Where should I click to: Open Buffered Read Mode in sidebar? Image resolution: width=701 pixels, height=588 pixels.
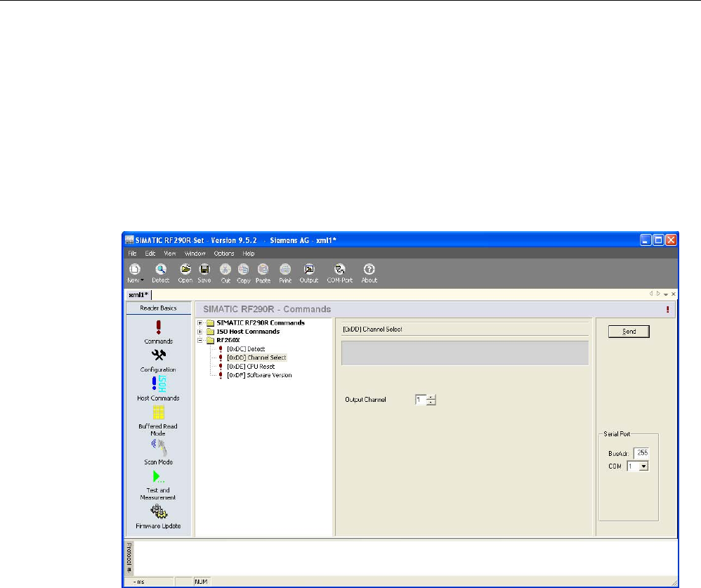point(158,420)
